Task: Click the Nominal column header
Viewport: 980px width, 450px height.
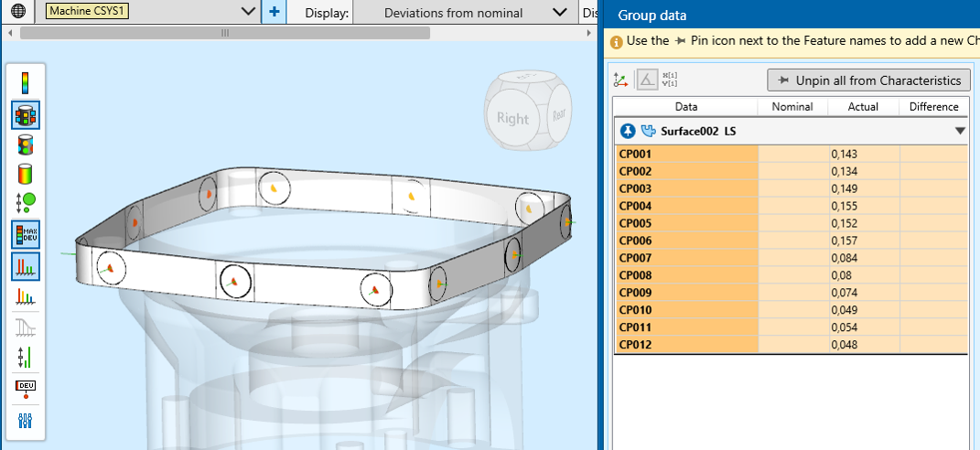Action: click(792, 107)
